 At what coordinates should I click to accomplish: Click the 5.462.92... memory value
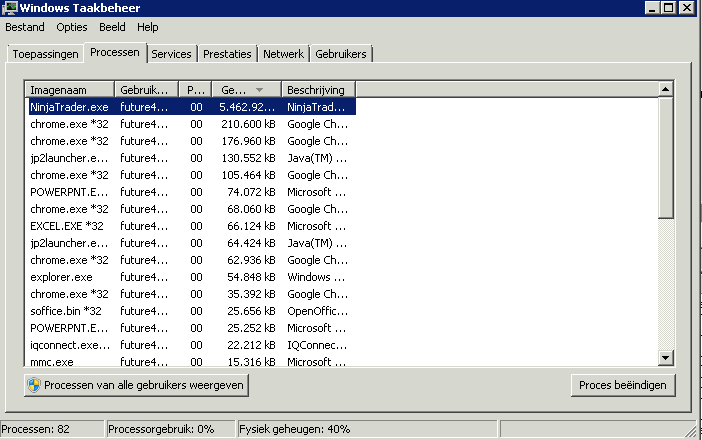(247, 107)
